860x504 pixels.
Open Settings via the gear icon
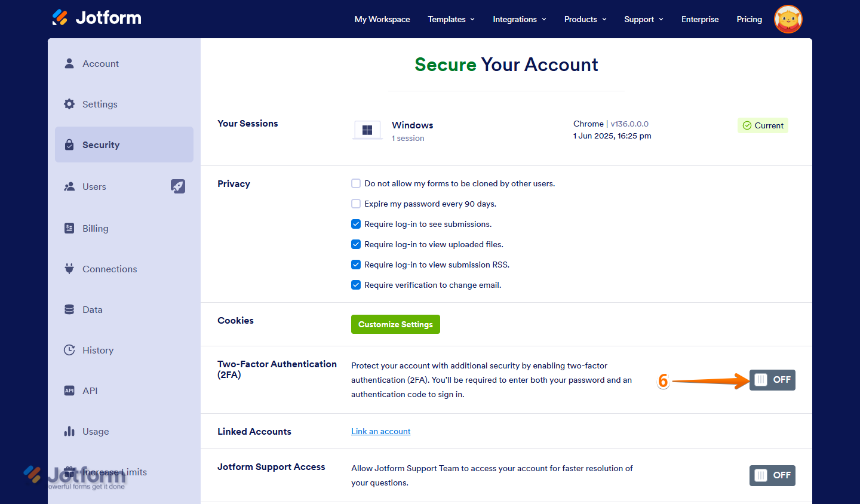69,104
